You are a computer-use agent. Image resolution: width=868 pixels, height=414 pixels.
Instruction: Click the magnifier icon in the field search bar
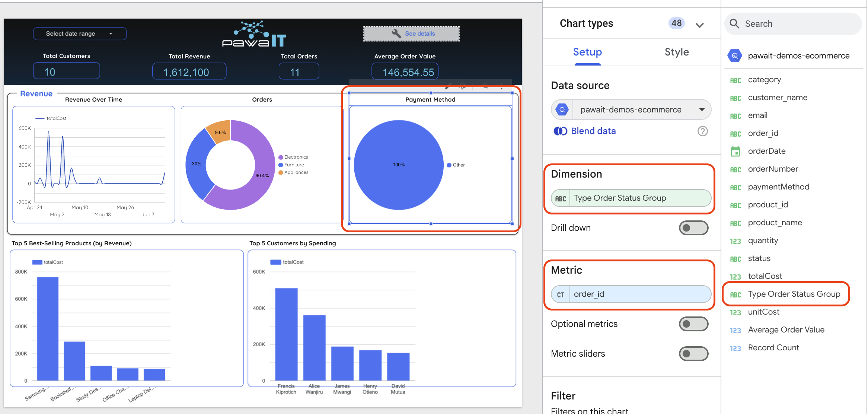click(734, 23)
